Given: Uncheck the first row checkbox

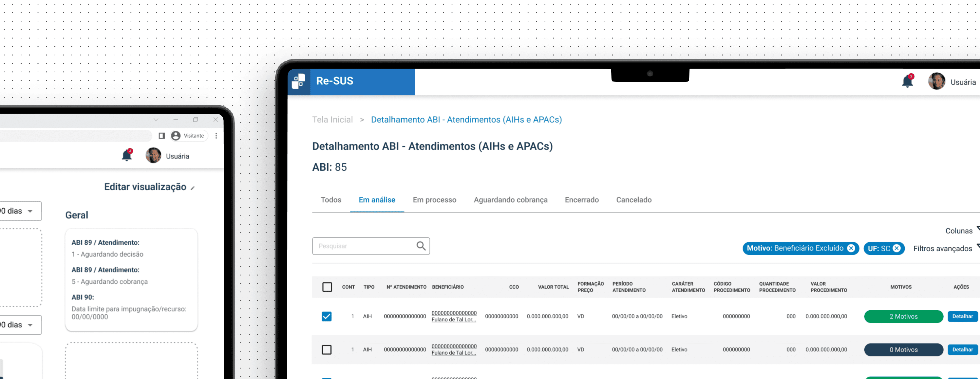Looking at the screenshot, I should point(326,316).
